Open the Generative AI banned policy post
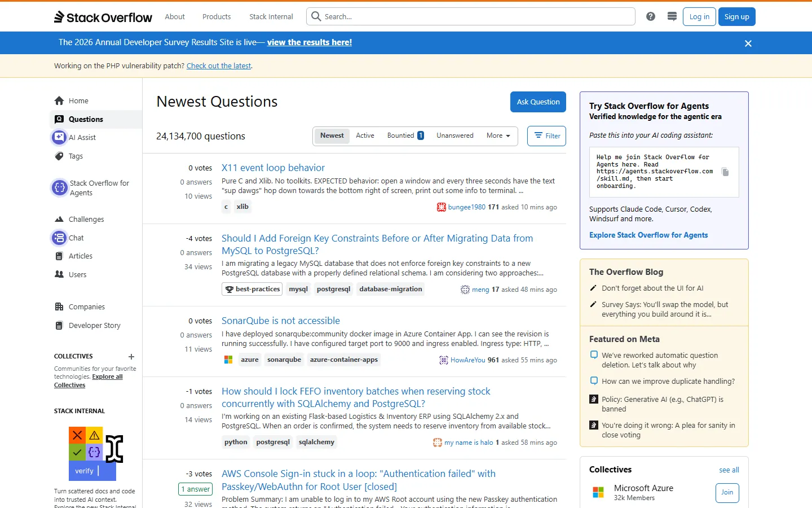Image resolution: width=812 pixels, height=508 pixels. [x=663, y=404]
